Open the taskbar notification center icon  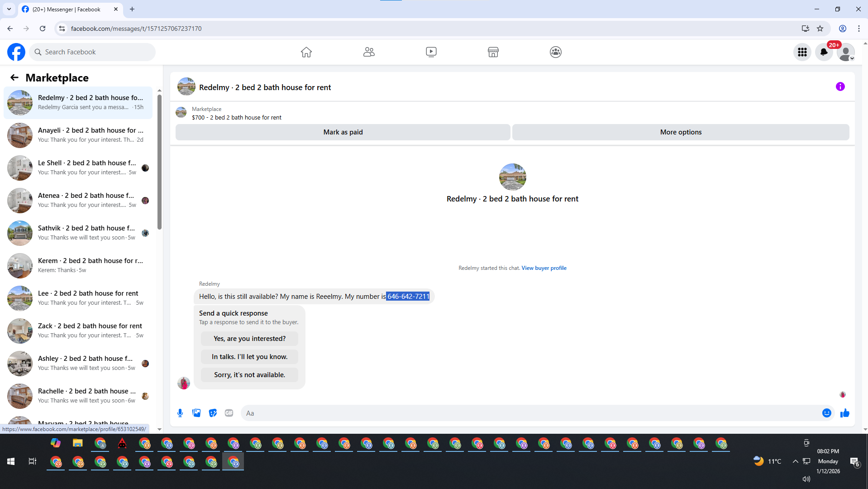854,462
